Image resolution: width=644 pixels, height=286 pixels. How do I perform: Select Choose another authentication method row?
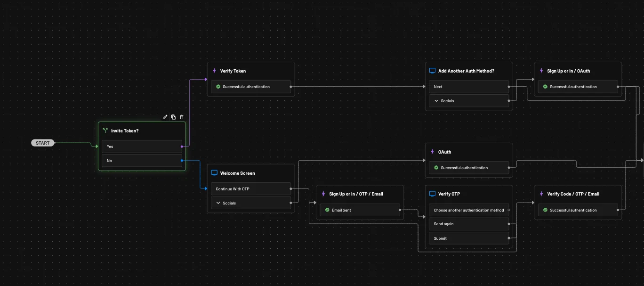(469, 210)
